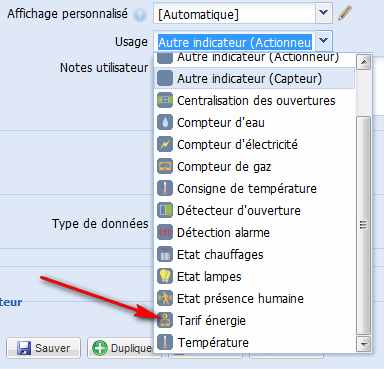384x369 pixels.
Task: Click the light bulb icon for Etat lampes
Action: pos(165,276)
